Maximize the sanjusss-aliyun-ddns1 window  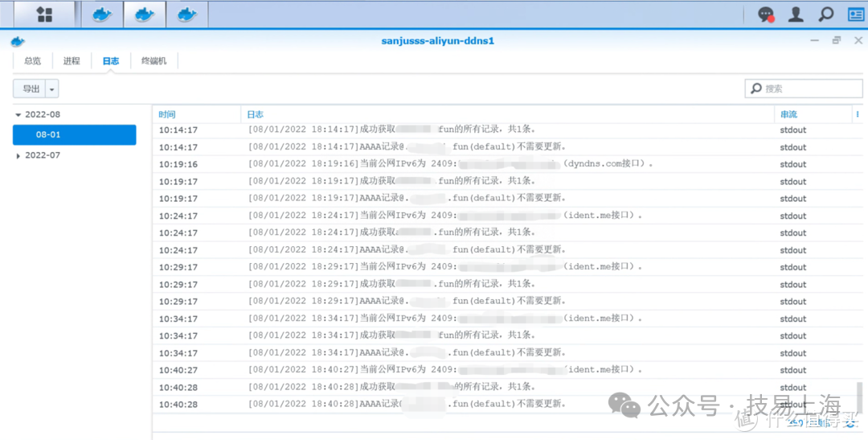pos(837,40)
